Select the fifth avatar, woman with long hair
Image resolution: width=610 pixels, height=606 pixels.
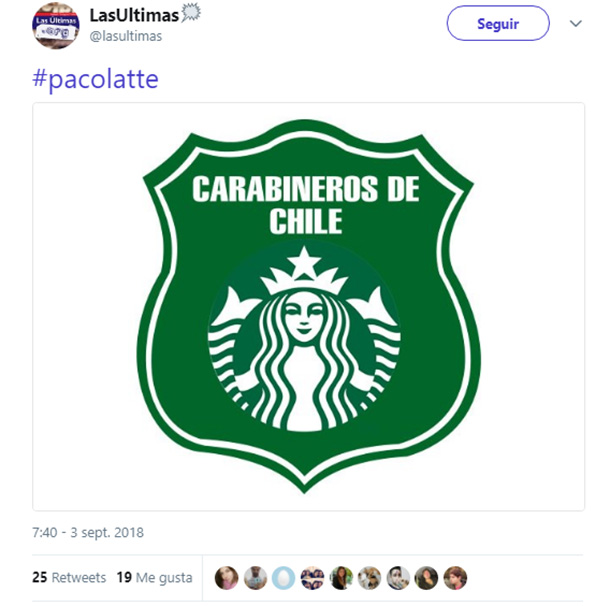tap(341, 578)
